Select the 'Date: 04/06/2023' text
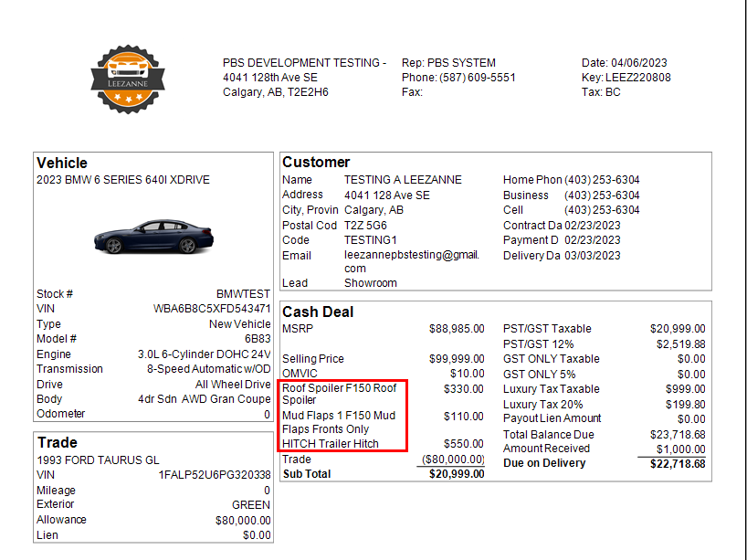 [624, 63]
